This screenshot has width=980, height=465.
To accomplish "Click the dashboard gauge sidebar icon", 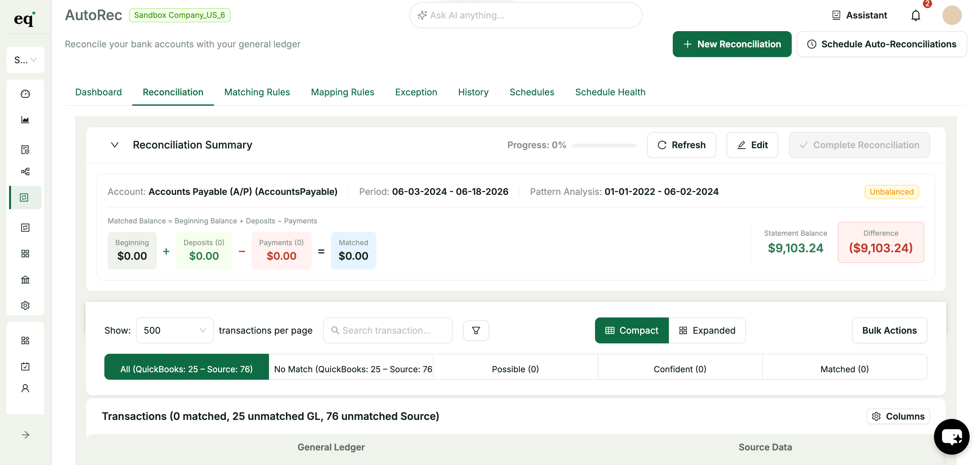I will click(25, 94).
